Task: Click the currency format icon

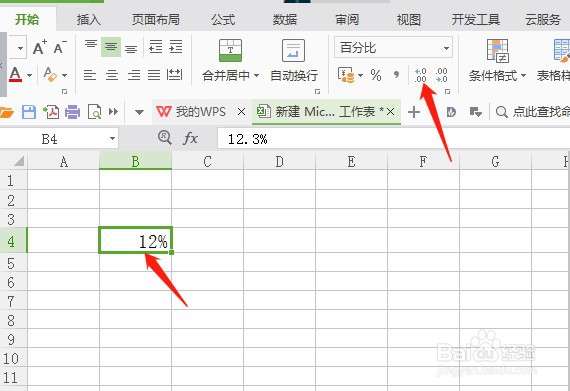Action: coord(346,75)
